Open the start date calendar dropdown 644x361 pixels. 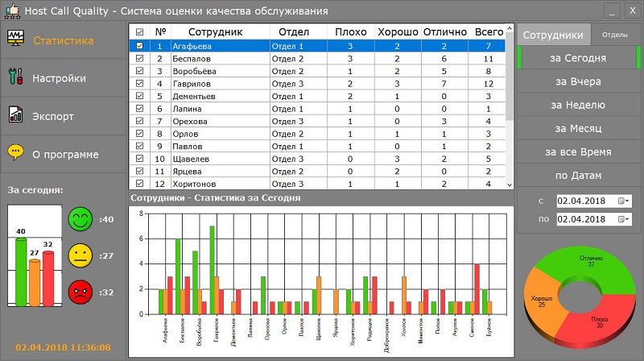coord(625,200)
